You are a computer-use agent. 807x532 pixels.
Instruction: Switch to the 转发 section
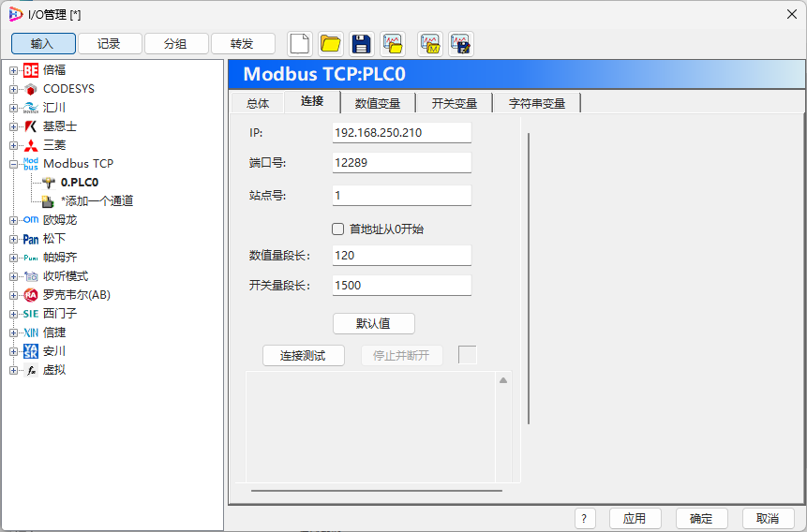(243, 44)
